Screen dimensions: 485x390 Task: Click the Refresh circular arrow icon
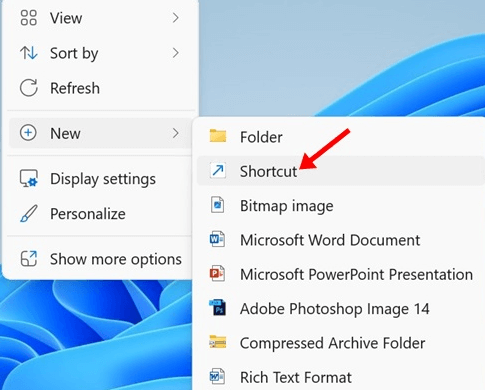(x=28, y=88)
